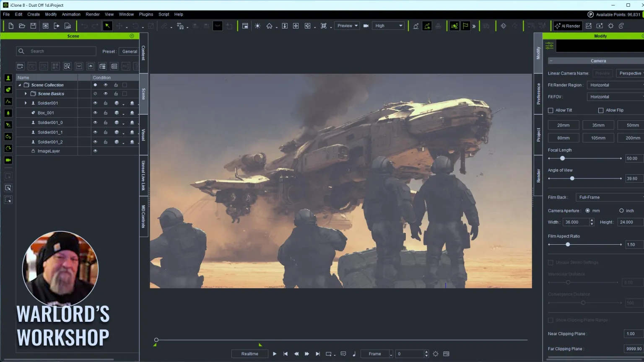The image size is (644, 362).
Task: Click the USD export icon
Action: pyautogui.click(x=68, y=26)
